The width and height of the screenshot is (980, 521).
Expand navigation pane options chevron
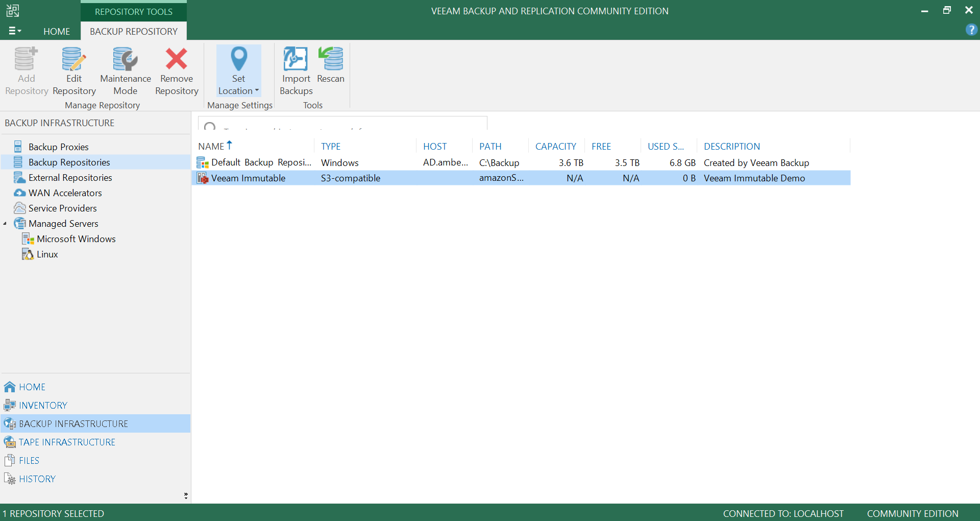(x=186, y=495)
